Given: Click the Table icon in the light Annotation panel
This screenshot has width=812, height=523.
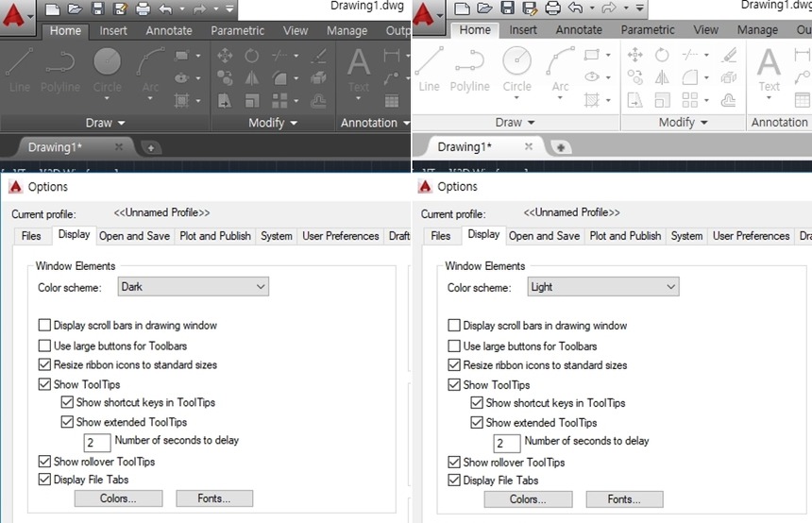Looking at the screenshot, I should click(x=803, y=99).
